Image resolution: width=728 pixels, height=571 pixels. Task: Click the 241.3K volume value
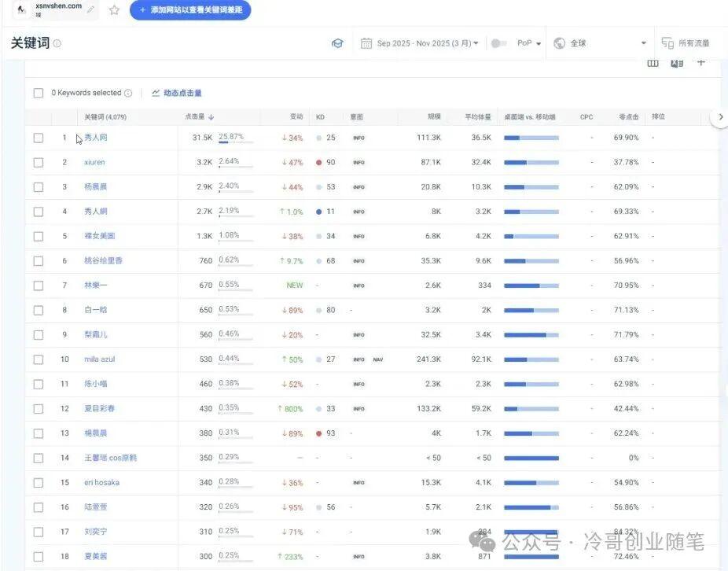[x=429, y=359]
